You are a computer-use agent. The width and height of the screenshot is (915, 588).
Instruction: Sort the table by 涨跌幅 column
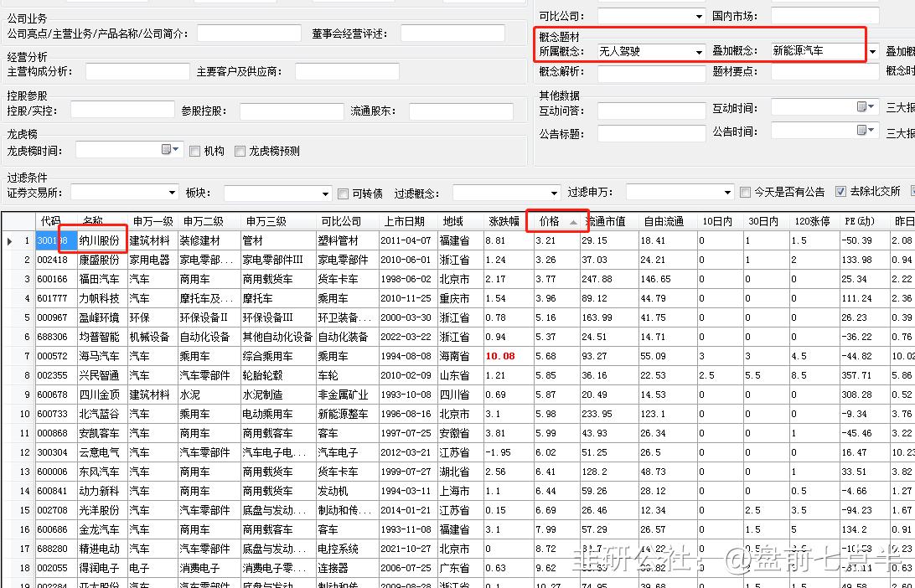coord(504,221)
